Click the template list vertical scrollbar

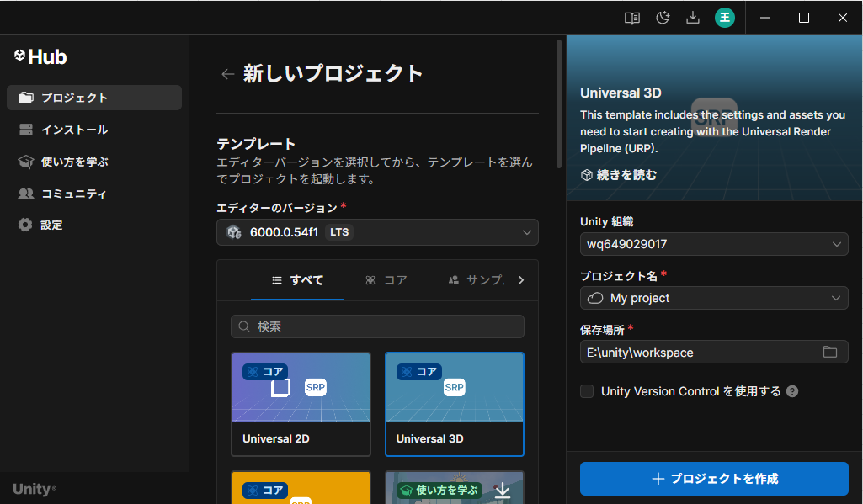(x=559, y=103)
